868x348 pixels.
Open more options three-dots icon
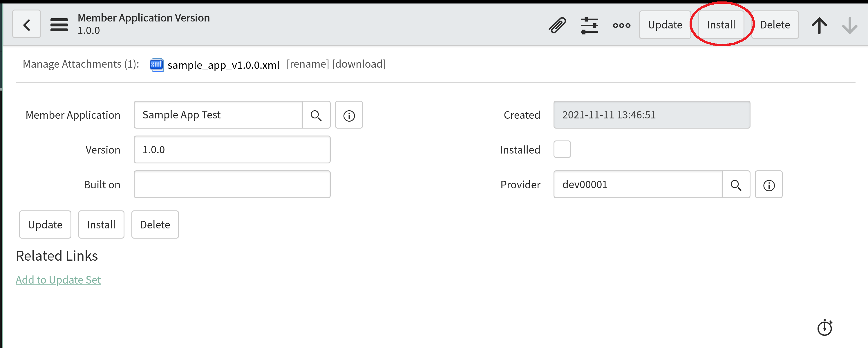click(621, 25)
